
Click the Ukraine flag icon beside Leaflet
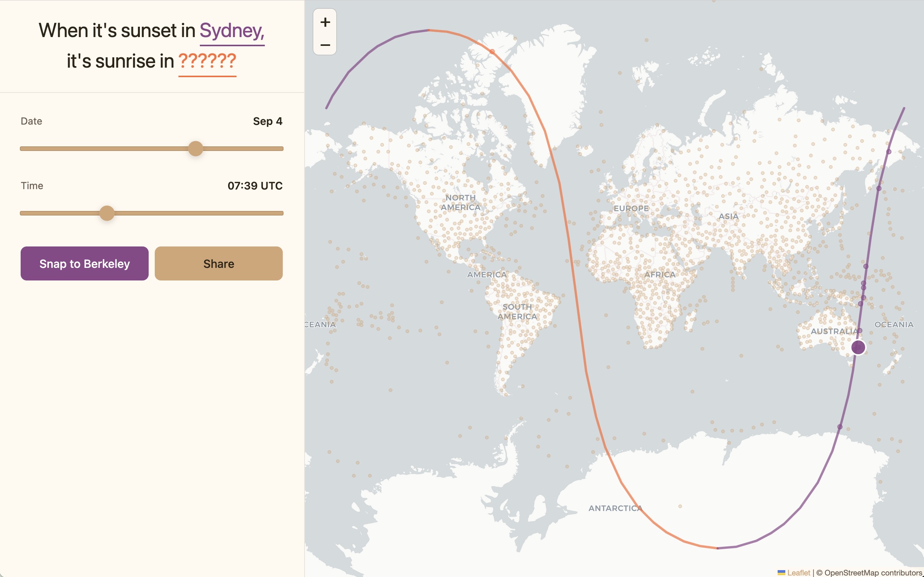[x=781, y=572]
